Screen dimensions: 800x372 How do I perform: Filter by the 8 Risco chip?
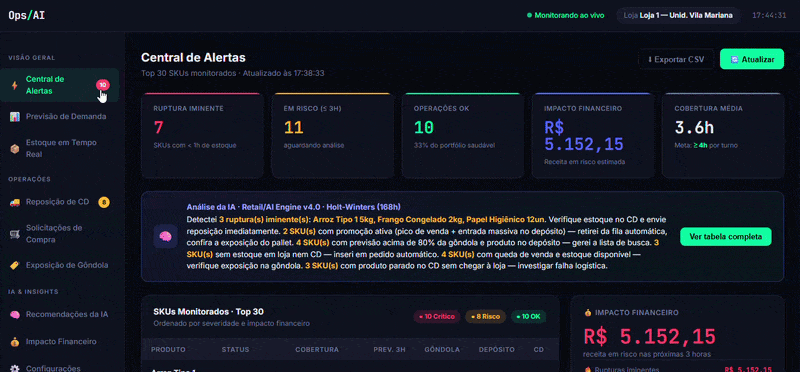[x=485, y=316]
